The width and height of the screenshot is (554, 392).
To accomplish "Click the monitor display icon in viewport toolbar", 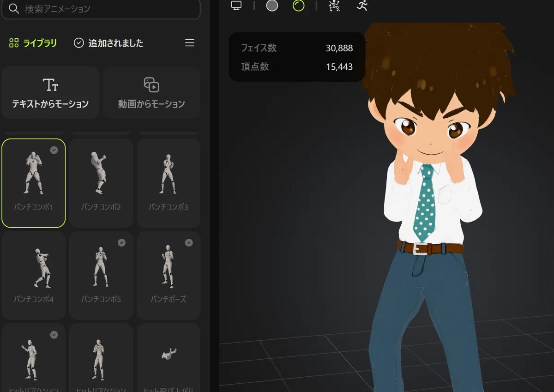I will pyautogui.click(x=236, y=6).
